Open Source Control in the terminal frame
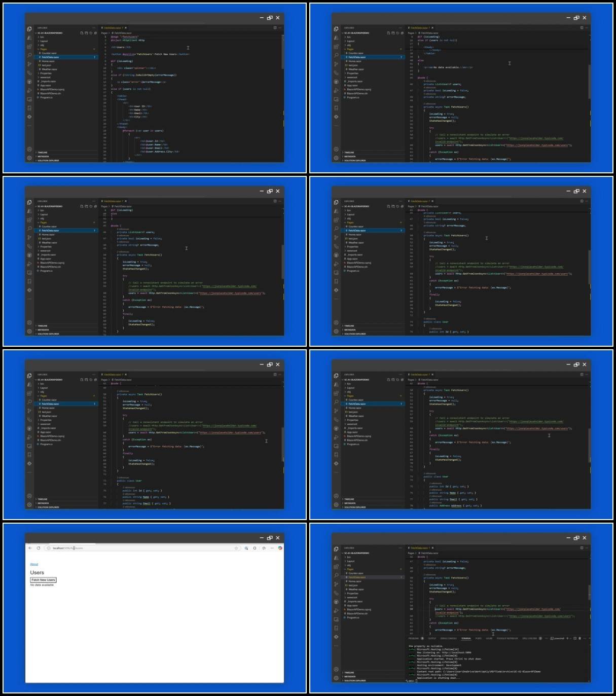This screenshot has height=696, width=616. tap(336, 584)
